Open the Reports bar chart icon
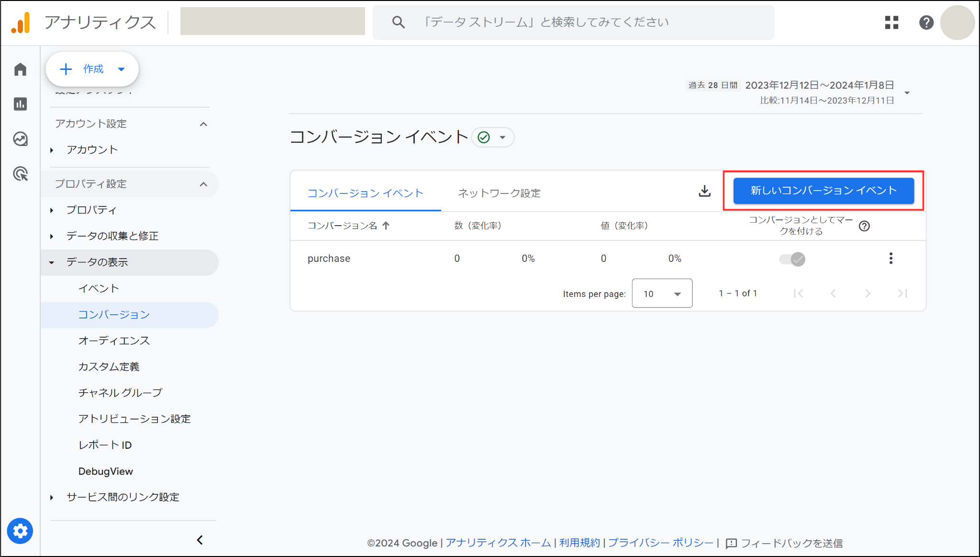This screenshot has width=980, height=557. coord(20,104)
